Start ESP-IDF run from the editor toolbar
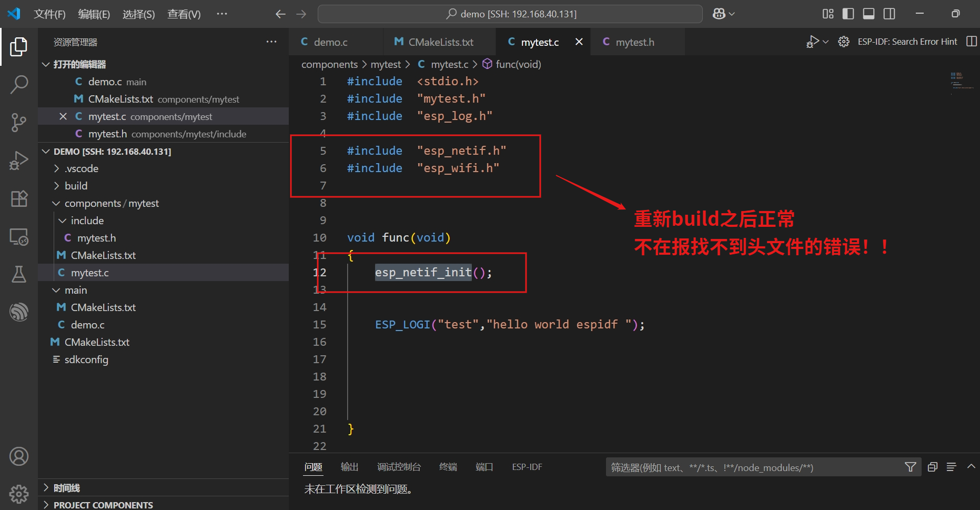This screenshot has width=980, height=510. tap(813, 41)
